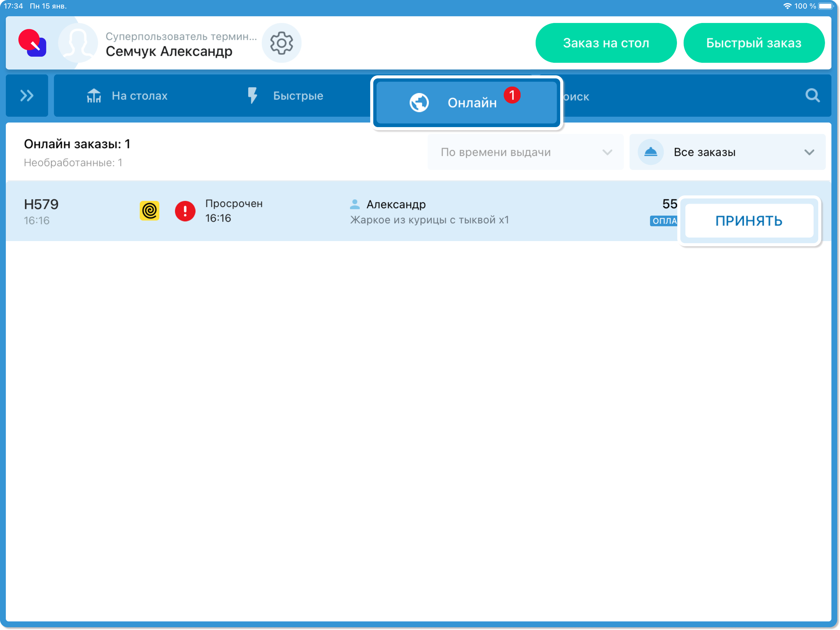Click the user avatar icon
Image resolution: width=840 pixels, height=630 pixels.
pyautogui.click(x=78, y=43)
